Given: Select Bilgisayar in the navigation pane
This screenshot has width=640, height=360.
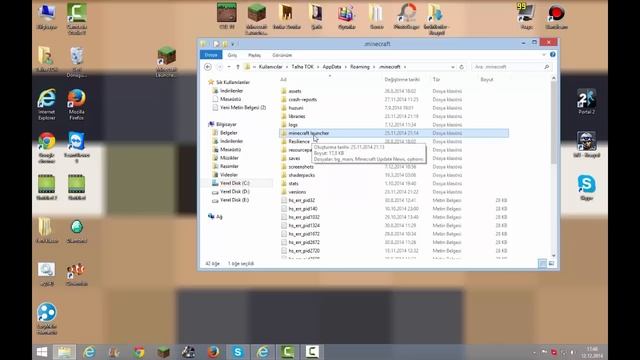Looking at the screenshot, I should pos(226,124).
